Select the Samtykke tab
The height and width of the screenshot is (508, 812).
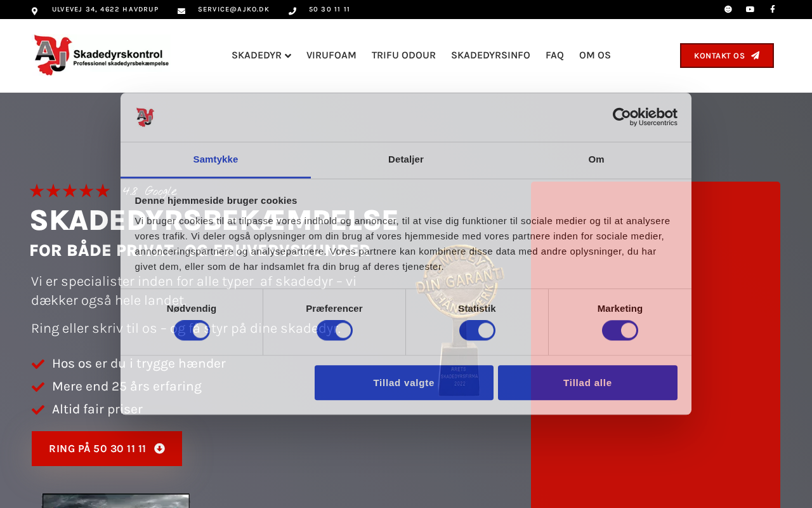pos(216,159)
